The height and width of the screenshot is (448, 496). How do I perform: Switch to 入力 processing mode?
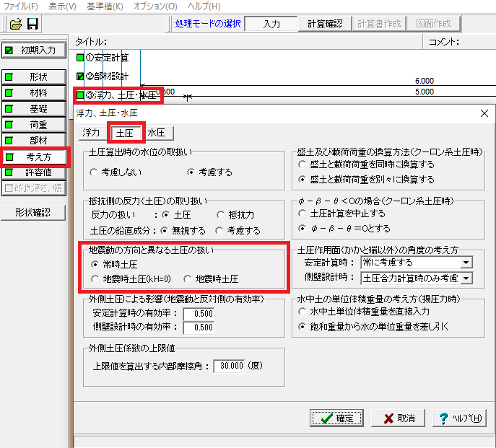(x=271, y=24)
